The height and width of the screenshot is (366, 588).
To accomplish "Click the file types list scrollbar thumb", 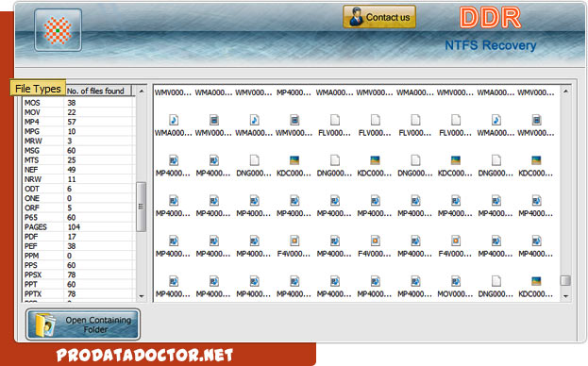I will click(141, 207).
